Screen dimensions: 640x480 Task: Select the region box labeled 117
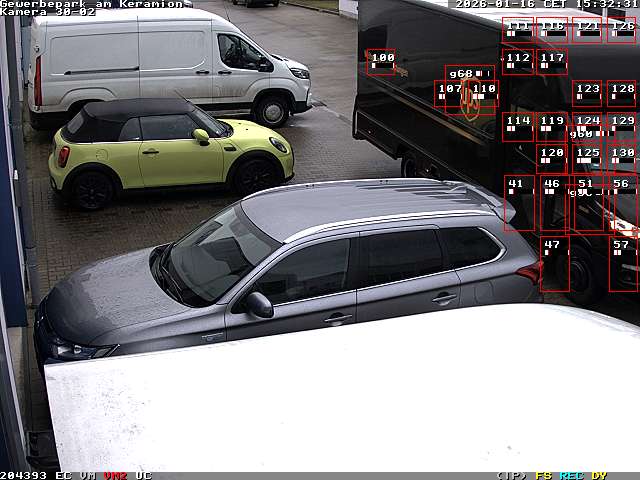coord(552,62)
